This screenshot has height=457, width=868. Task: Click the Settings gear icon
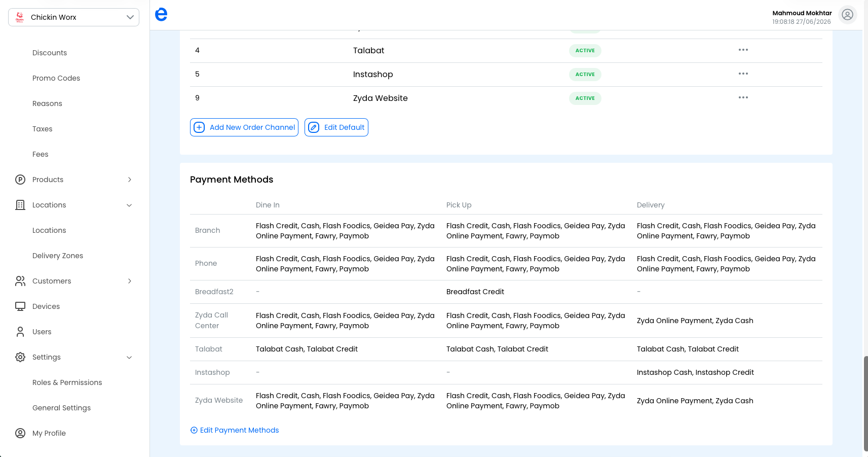[20, 357]
